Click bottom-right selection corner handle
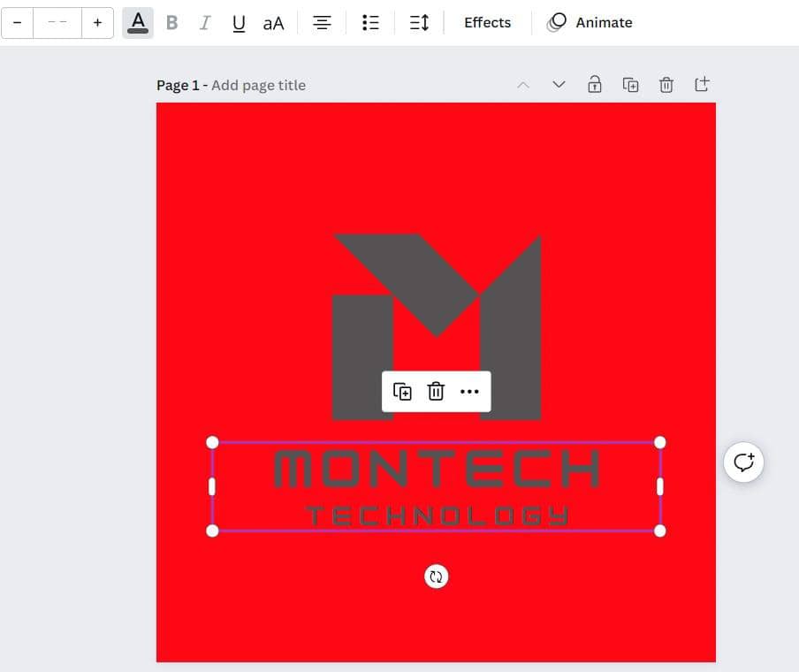The width and height of the screenshot is (799, 672). [x=660, y=531]
